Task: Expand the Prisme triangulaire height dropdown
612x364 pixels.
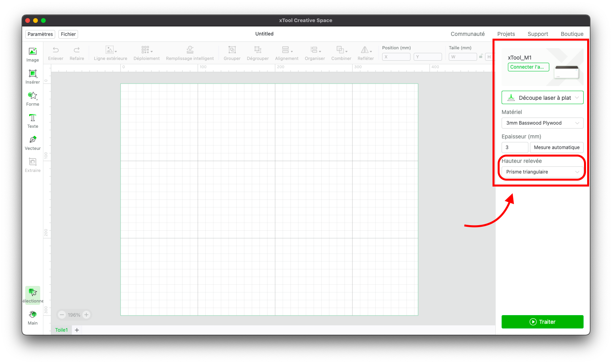Action: point(542,172)
